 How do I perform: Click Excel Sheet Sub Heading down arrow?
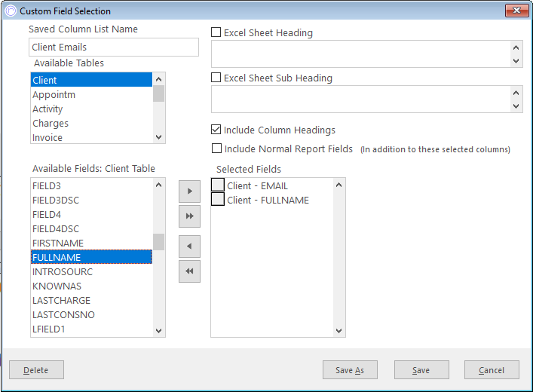tap(516, 106)
